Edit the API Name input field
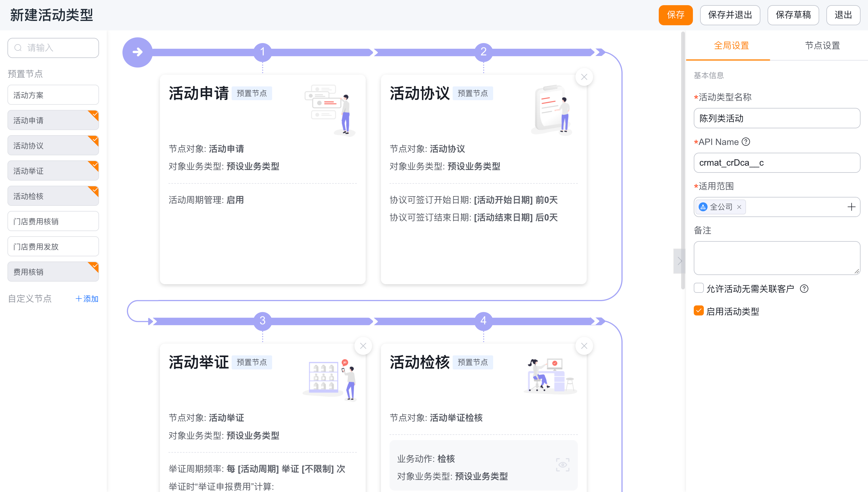Viewport: 868px width, 492px height. (x=777, y=163)
